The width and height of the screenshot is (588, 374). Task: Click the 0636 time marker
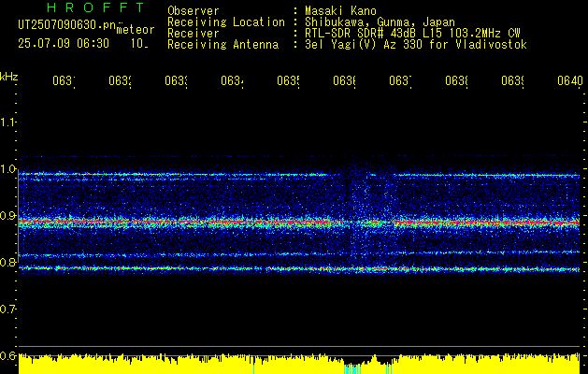tap(344, 80)
